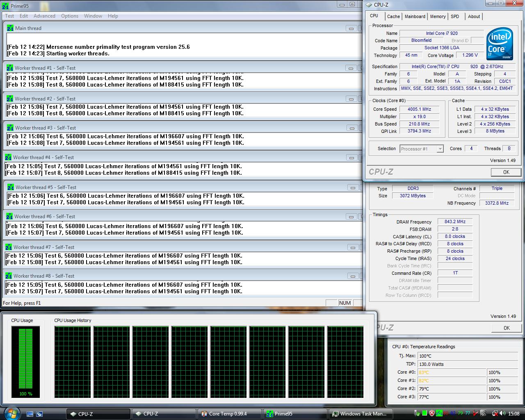Click the Worker thread #7 window icon
Viewport: 525px width, 420px height.
pos(9,247)
